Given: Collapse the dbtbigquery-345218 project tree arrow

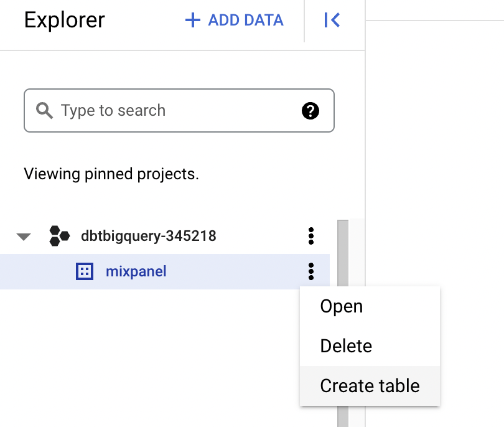Looking at the screenshot, I should point(24,237).
